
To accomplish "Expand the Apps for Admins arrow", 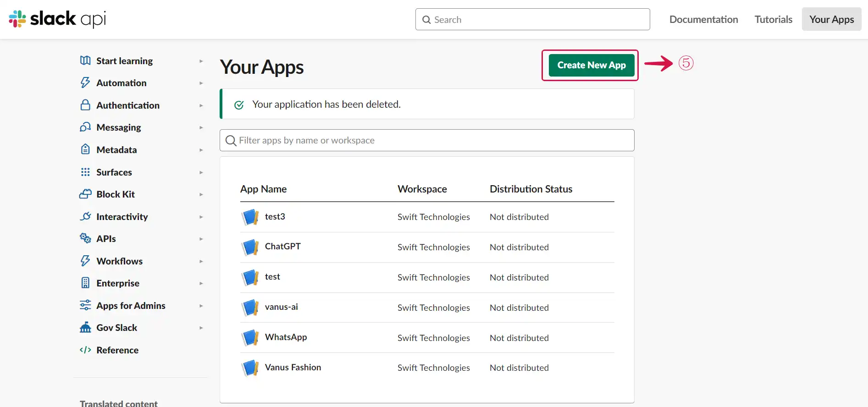I will pyautogui.click(x=201, y=306).
